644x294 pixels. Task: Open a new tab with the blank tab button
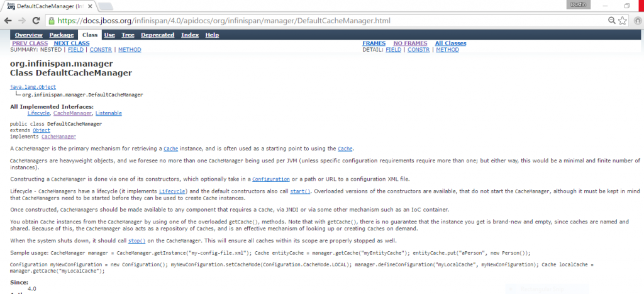pos(106,6)
